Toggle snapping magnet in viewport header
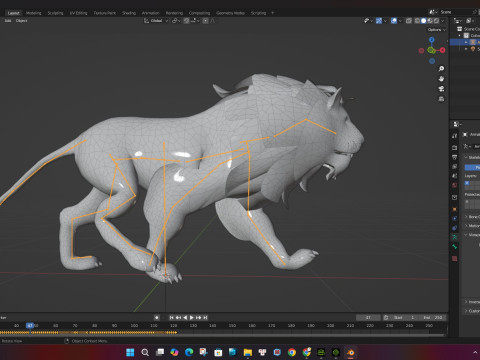 pos(186,21)
